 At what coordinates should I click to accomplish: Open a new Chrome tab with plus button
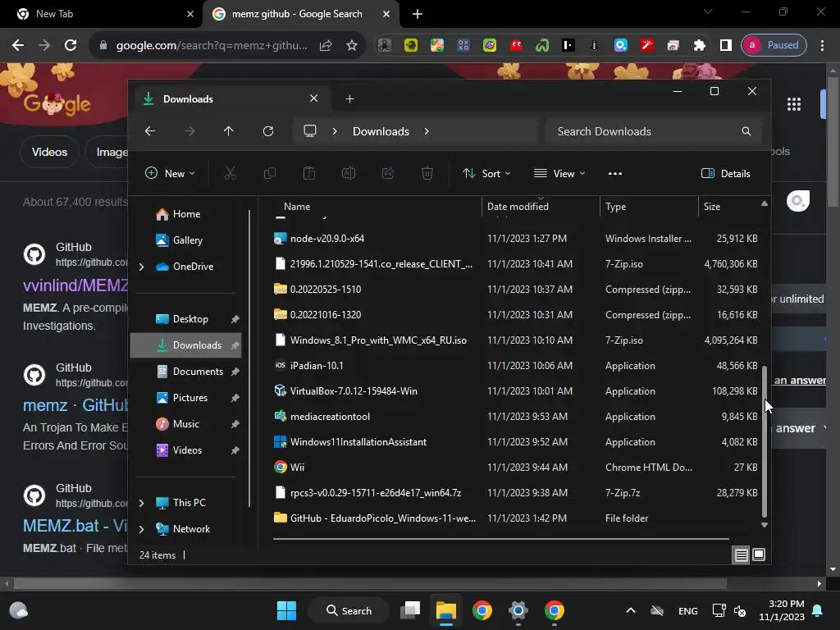point(418,14)
